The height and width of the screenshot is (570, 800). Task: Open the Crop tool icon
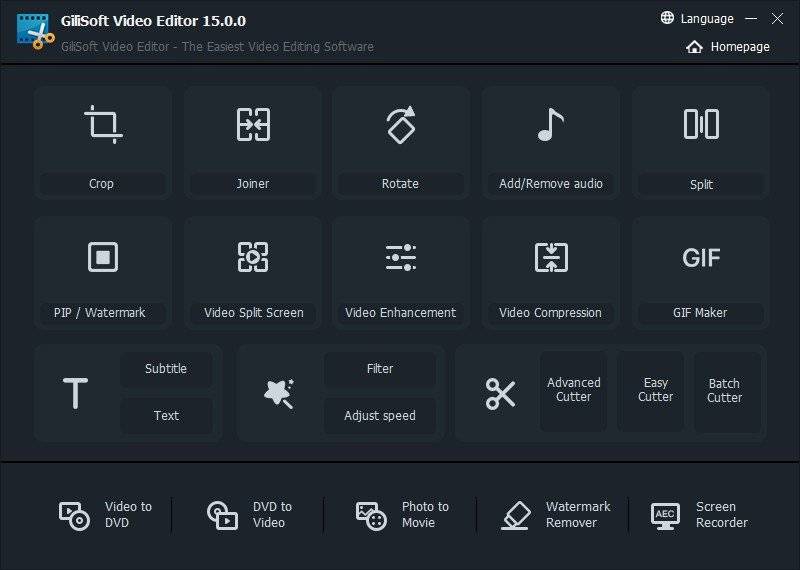tap(103, 124)
